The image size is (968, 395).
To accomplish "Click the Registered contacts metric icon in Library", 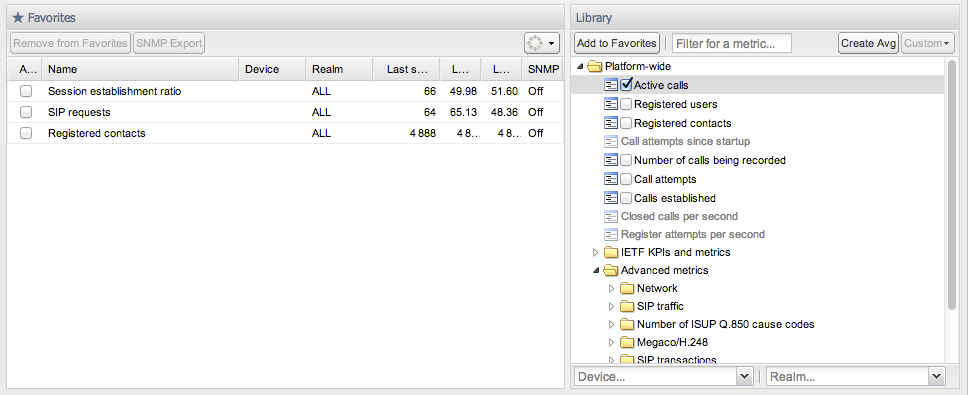I will 611,123.
